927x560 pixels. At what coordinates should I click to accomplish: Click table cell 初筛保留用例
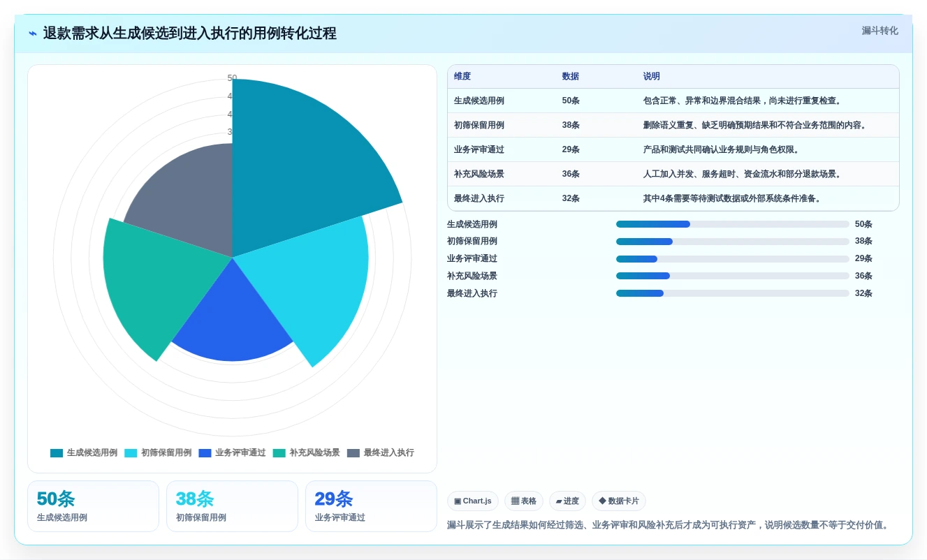479,125
